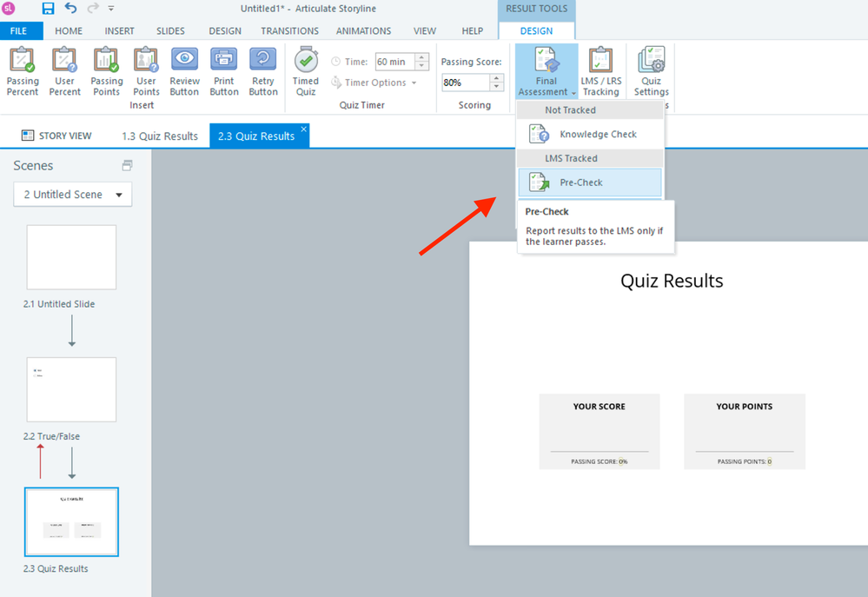Save the project with floppy disk icon
The width and height of the screenshot is (868, 597).
click(x=48, y=9)
